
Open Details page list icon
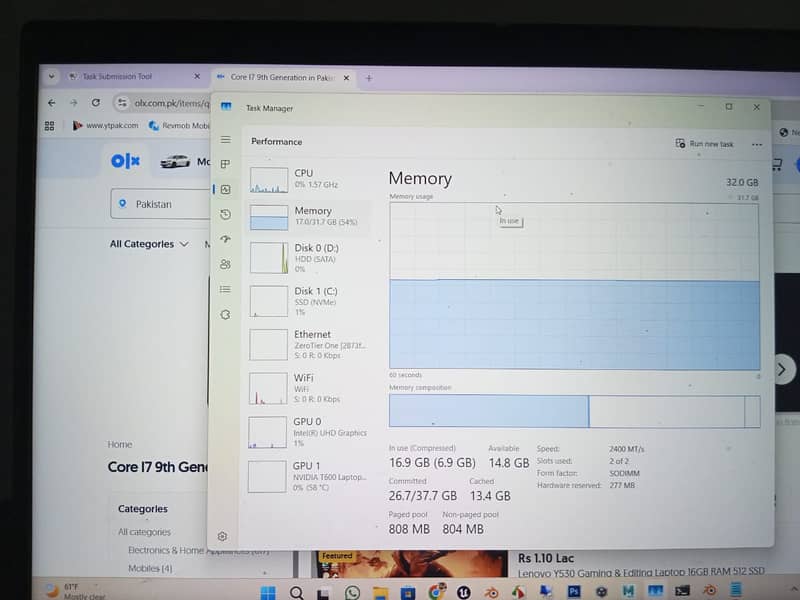pos(226,289)
